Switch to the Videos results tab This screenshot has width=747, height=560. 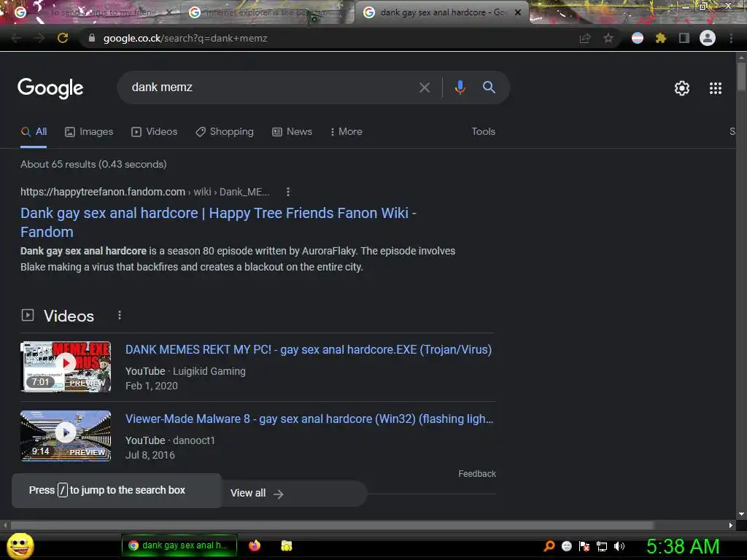pos(155,132)
